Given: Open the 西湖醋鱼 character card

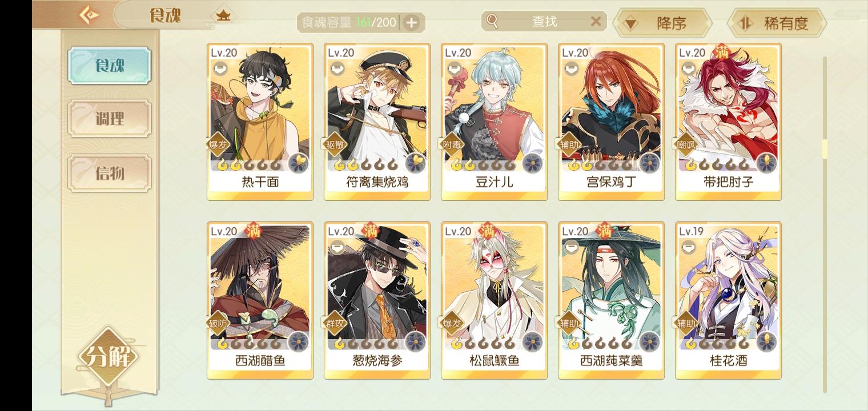Looking at the screenshot, I should (260, 300).
